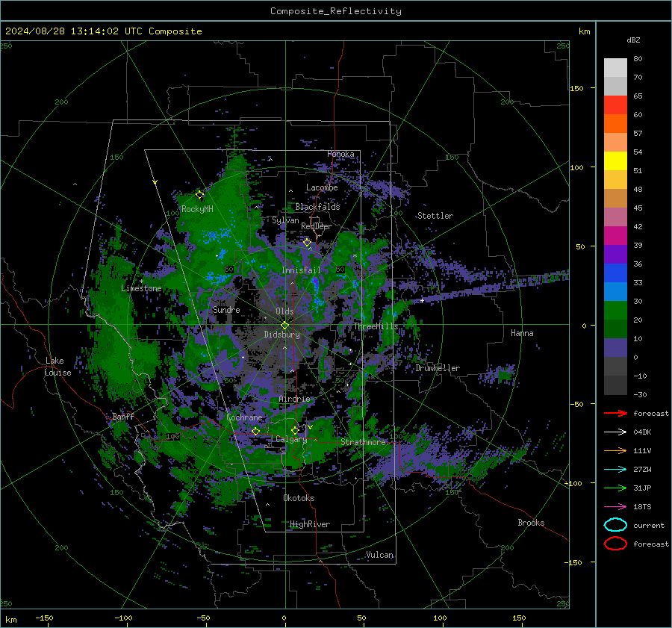Click the orange 111V arrow in legend
This screenshot has width=672, height=628.
[x=615, y=450]
